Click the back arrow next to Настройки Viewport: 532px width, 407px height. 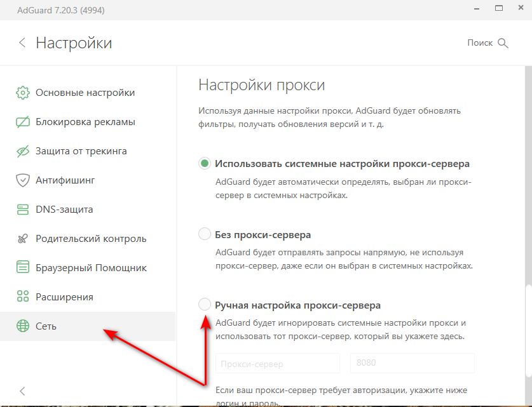(x=22, y=43)
